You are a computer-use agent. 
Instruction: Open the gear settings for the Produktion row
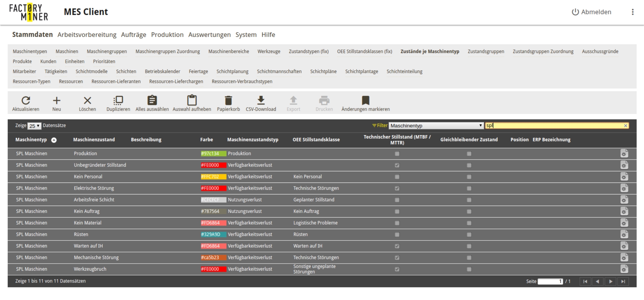coord(624,154)
